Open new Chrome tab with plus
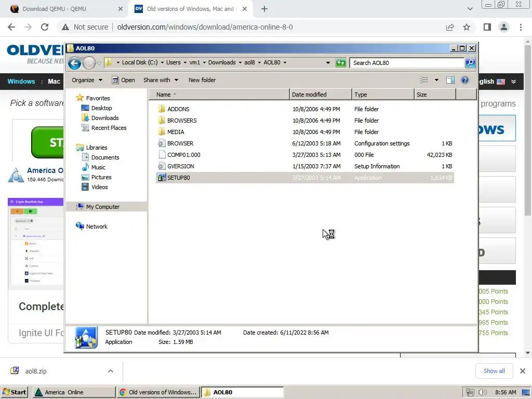This screenshot has width=532, height=399. (x=264, y=9)
